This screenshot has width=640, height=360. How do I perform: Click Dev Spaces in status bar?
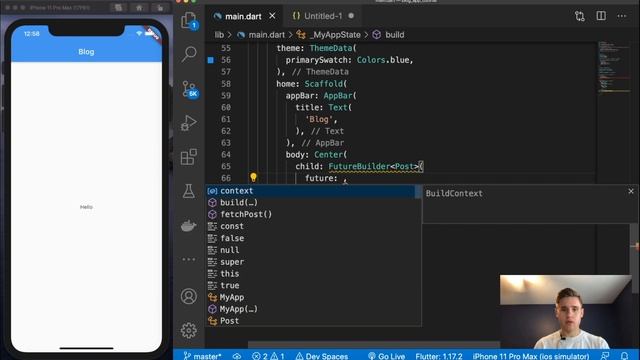[322, 356]
